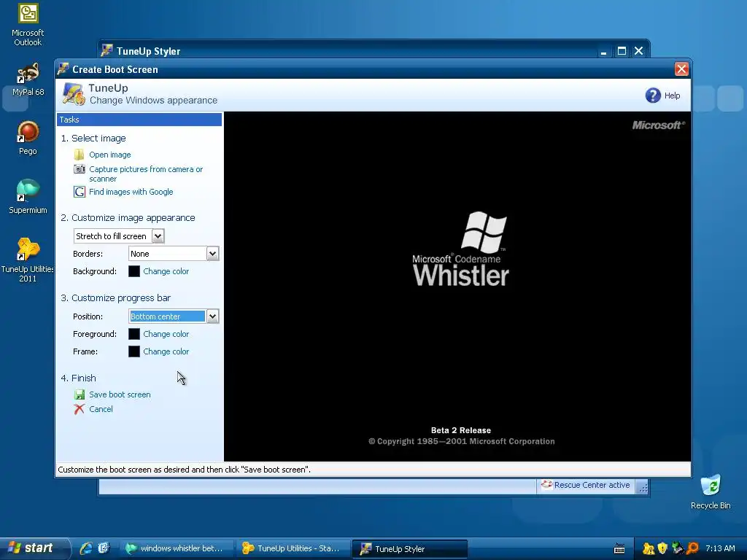Click the '3. Customize progress bar' heading
Image resolution: width=747 pixels, height=560 pixels.
(116, 298)
